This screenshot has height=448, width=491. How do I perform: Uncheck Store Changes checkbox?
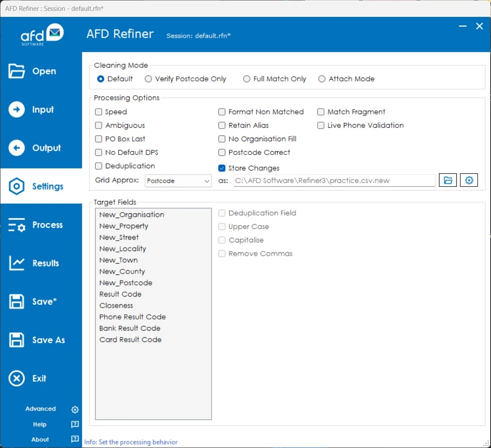pyautogui.click(x=221, y=168)
